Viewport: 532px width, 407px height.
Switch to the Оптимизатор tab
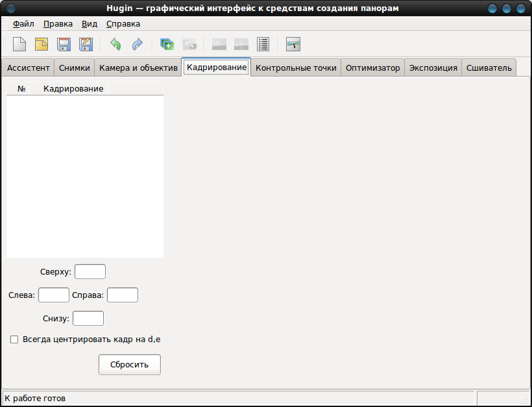point(372,68)
